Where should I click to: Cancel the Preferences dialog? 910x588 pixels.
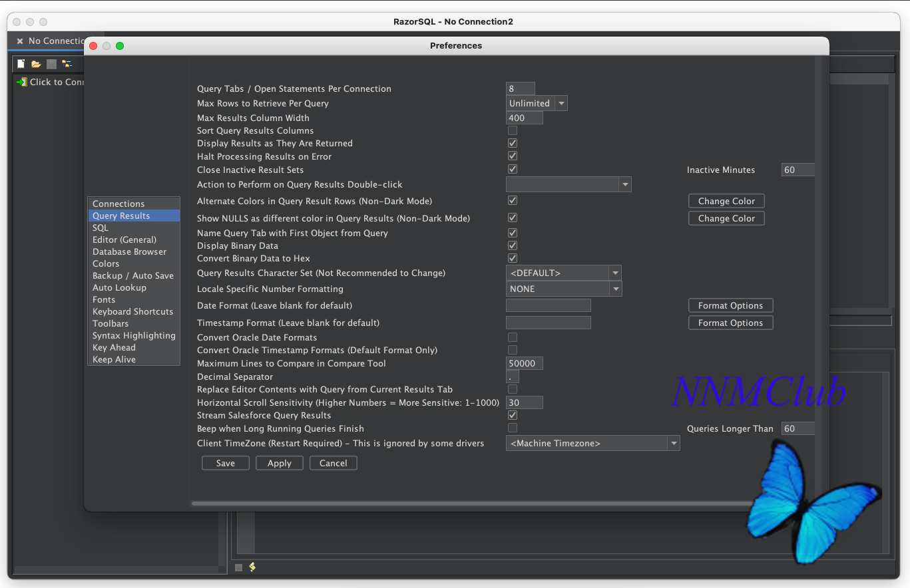point(334,463)
